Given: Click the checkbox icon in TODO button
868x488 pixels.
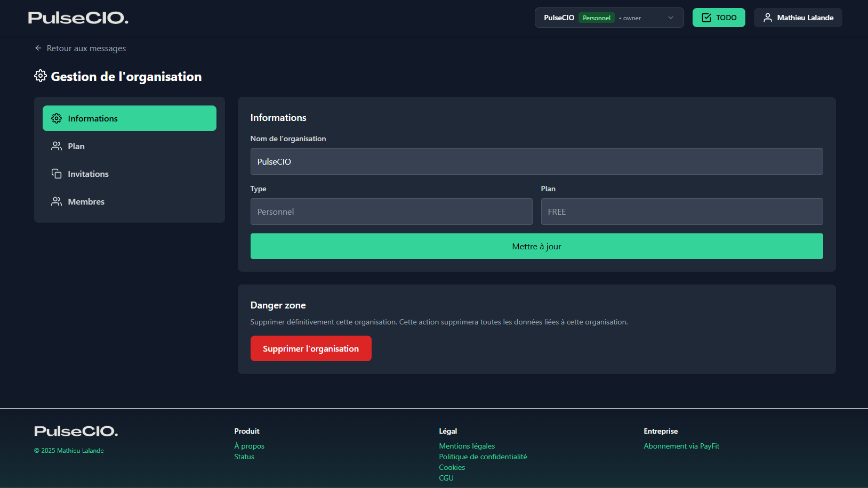Looking at the screenshot, I should pyautogui.click(x=706, y=18).
